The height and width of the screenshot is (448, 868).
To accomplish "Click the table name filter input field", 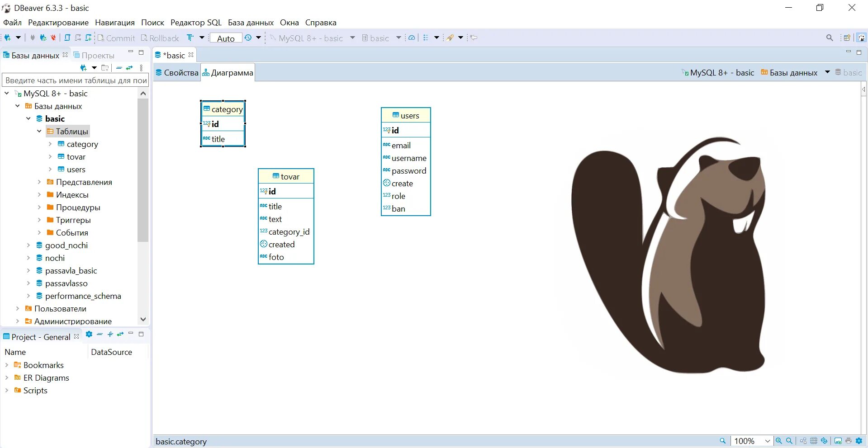I will point(76,80).
